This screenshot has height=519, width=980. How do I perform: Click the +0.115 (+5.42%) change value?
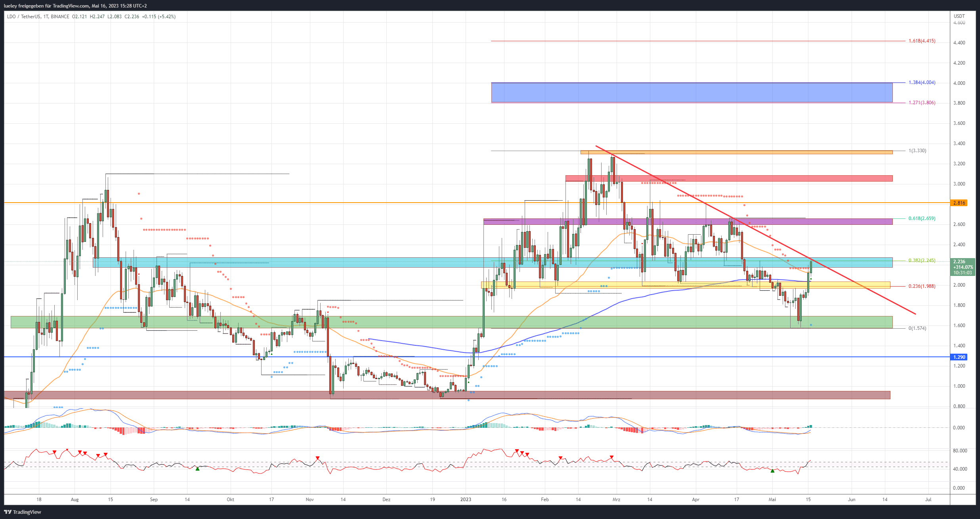pos(159,17)
